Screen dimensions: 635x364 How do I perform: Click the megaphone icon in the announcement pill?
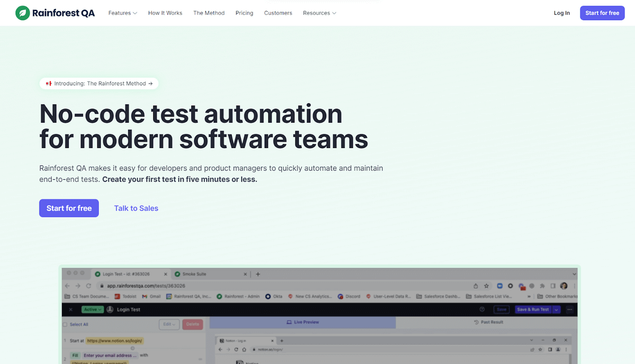pyautogui.click(x=49, y=84)
